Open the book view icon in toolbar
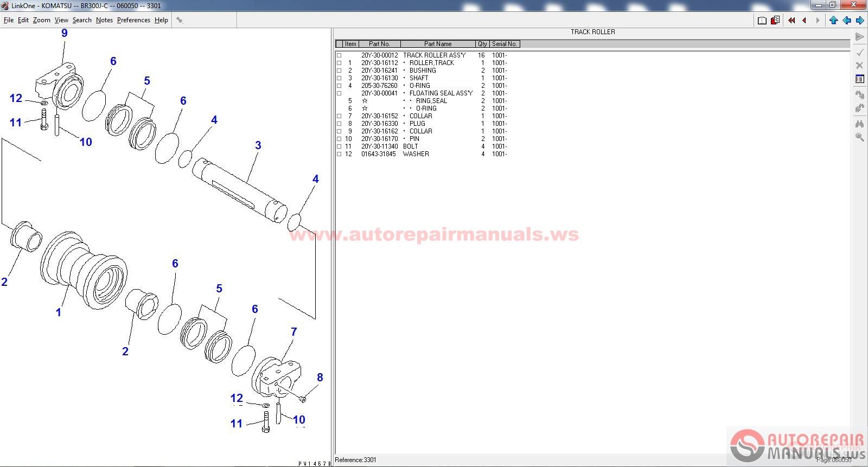868x467 pixels. pyautogui.click(x=762, y=21)
